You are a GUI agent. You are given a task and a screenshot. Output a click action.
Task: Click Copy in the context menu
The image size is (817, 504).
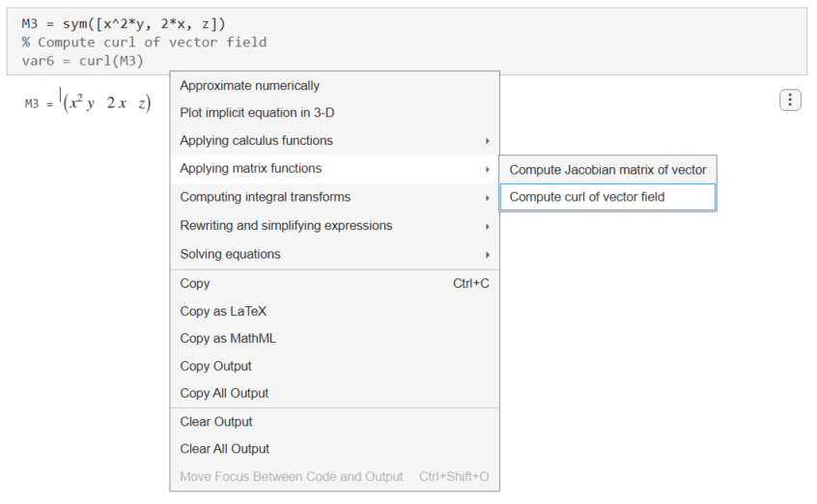tap(195, 284)
